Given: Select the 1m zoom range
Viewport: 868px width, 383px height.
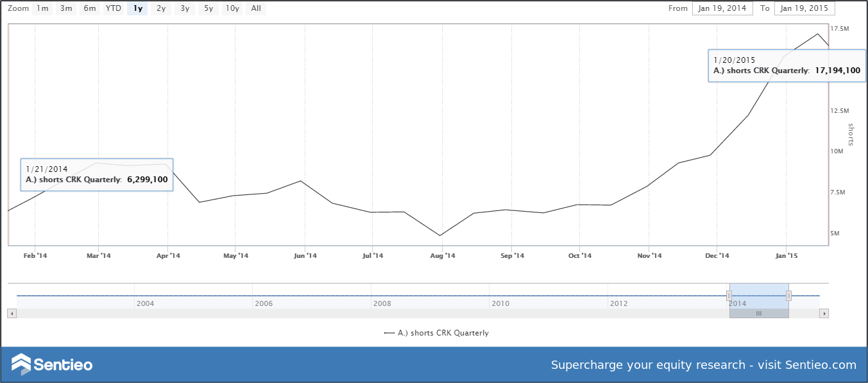Looking at the screenshot, I should pos(42,8).
